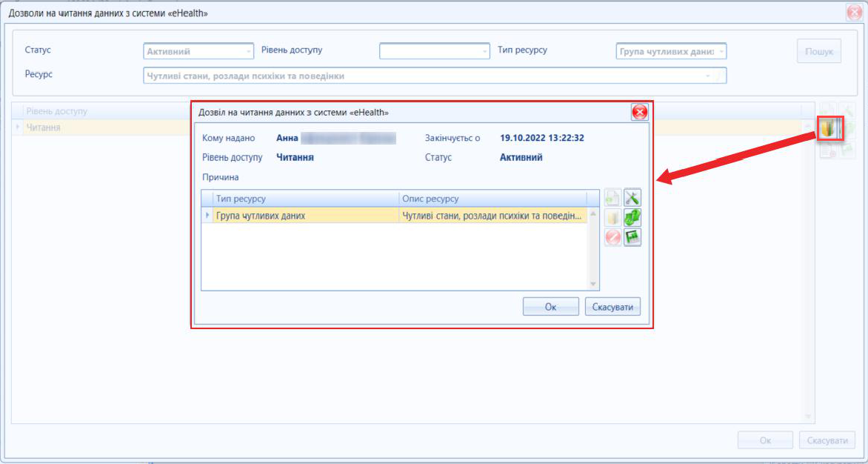
Task: Close the «Дозвіл на читання данних» dialog
Action: pos(639,113)
